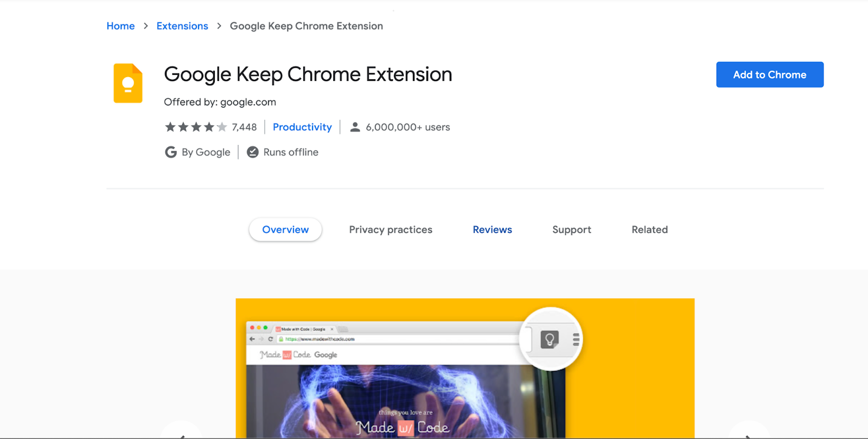Open the Related tab
The width and height of the screenshot is (868, 439).
649,230
